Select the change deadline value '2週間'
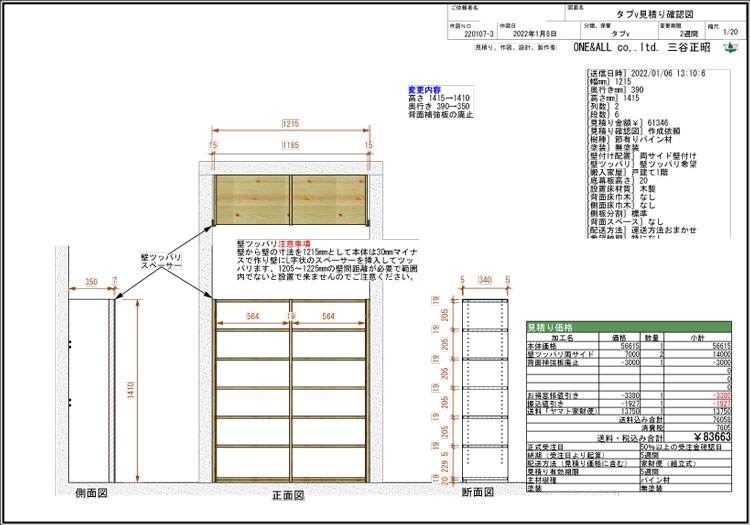Viewport: 750px width, 525px height. [x=688, y=34]
